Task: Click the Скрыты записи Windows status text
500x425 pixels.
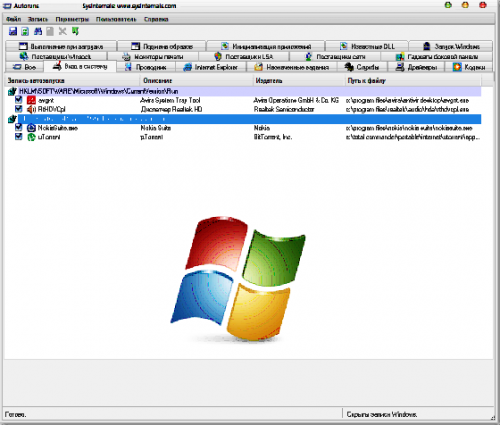Action: (x=382, y=414)
